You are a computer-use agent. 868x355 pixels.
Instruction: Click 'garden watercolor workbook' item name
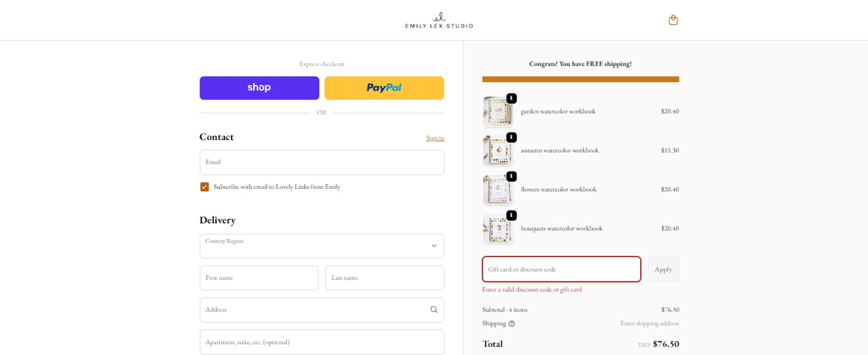coord(558,111)
